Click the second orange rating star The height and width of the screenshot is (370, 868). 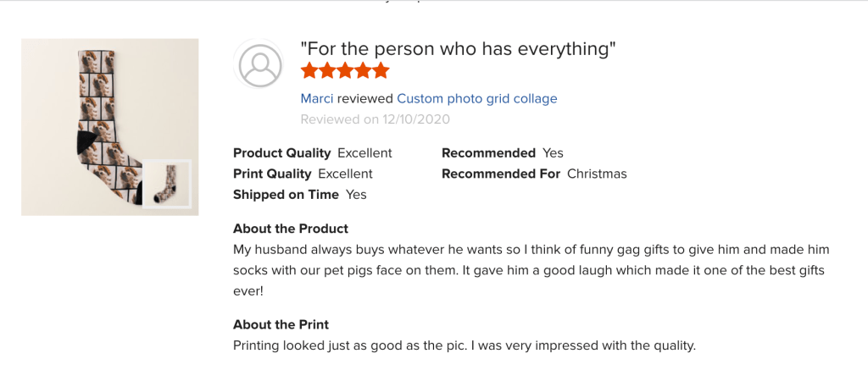tap(327, 71)
